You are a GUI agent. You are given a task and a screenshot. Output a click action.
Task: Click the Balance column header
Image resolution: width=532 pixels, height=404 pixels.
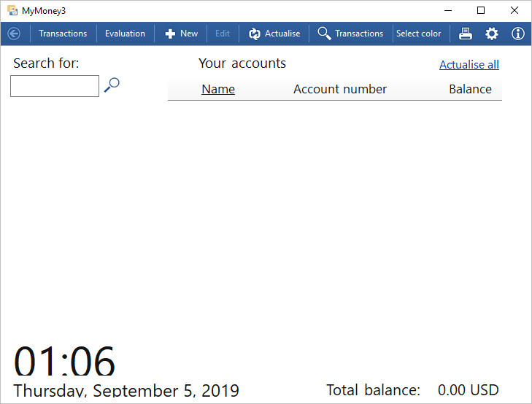click(470, 89)
